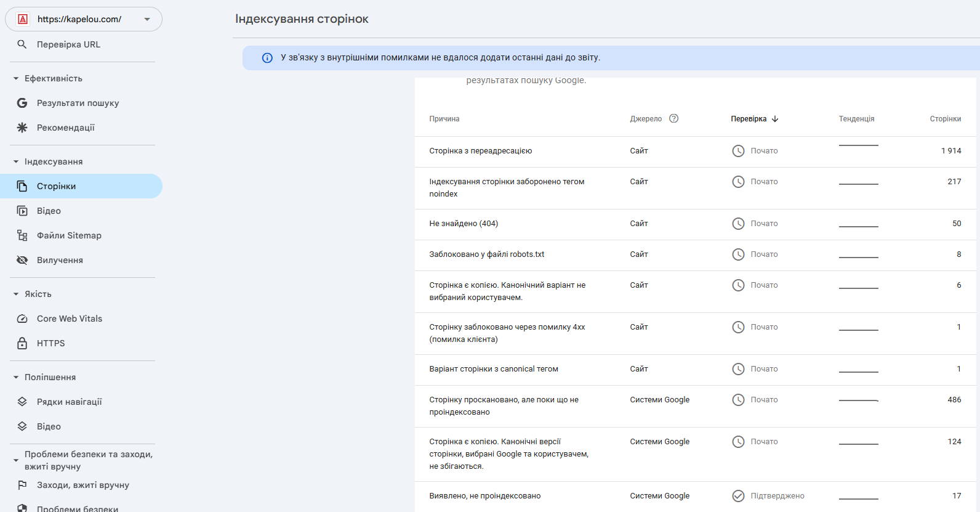Collapse the Індексування section arrow

pyautogui.click(x=16, y=161)
